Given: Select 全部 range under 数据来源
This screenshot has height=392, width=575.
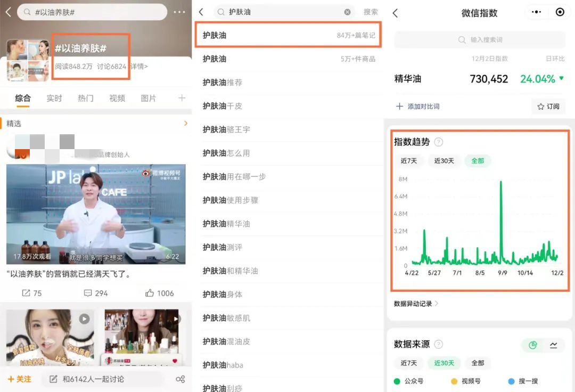Looking at the screenshot, I should (478, 363).
